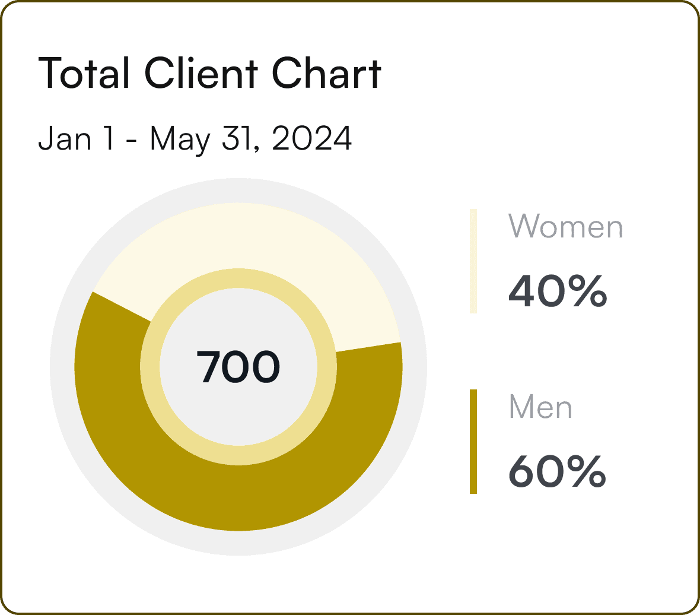Click the 40% value under Women
This screenshot has width=700, height=615.
click(x=558, y=291)
